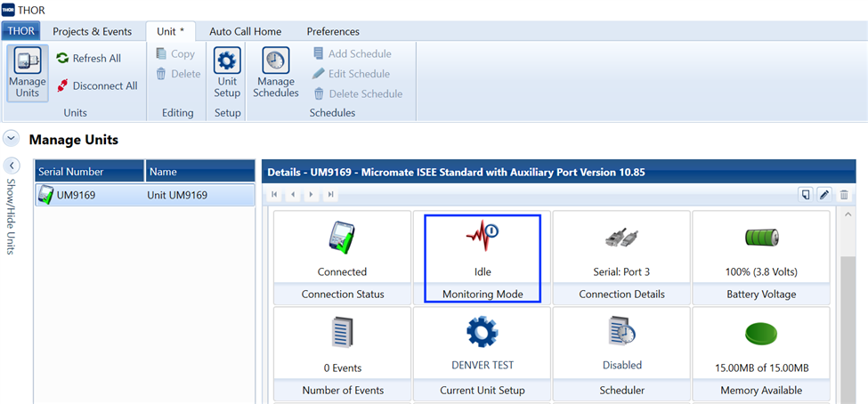Switch to Auto Call Home tab
The image size is (868, 404).
pos(245,31)
